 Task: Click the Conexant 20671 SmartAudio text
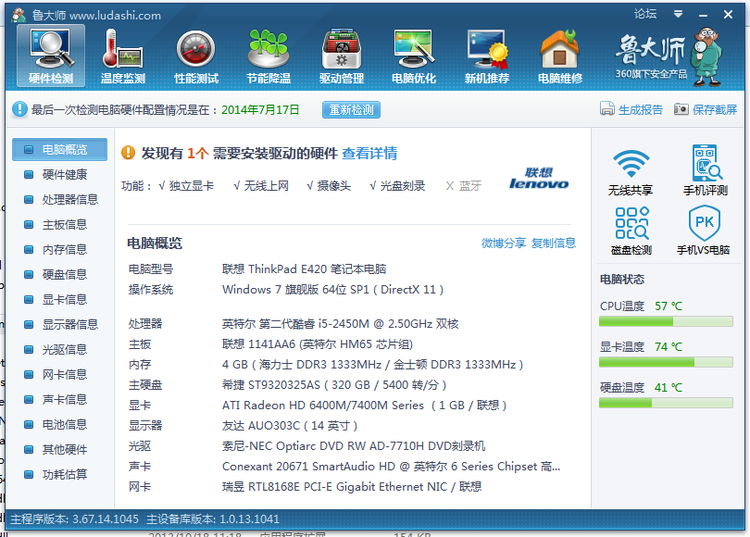(391, 466)
